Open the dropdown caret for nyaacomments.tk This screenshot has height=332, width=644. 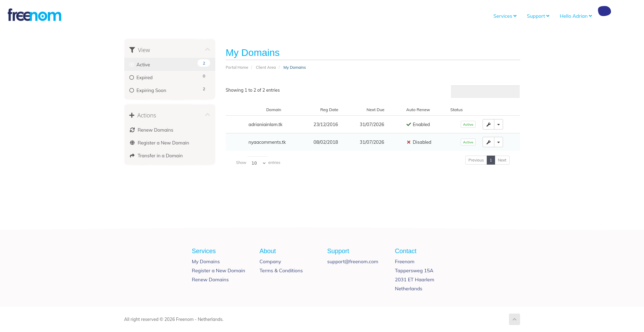(x=499, y=142)
